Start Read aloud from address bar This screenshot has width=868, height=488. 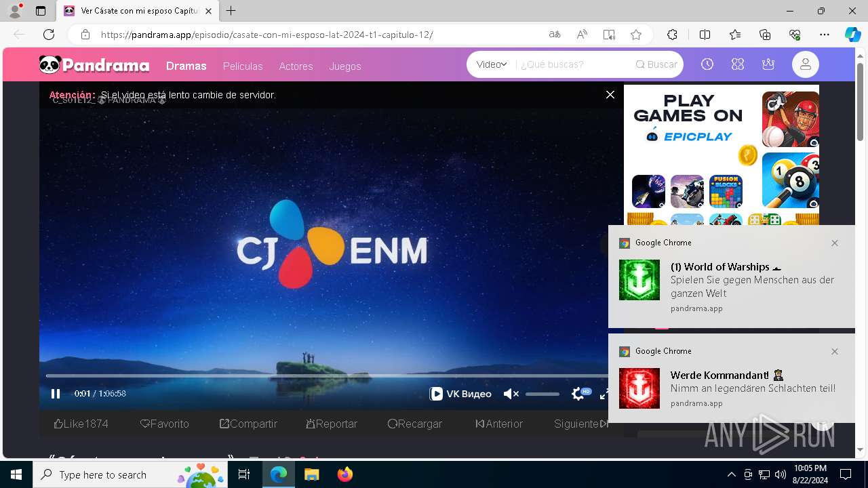click(582, 35)
